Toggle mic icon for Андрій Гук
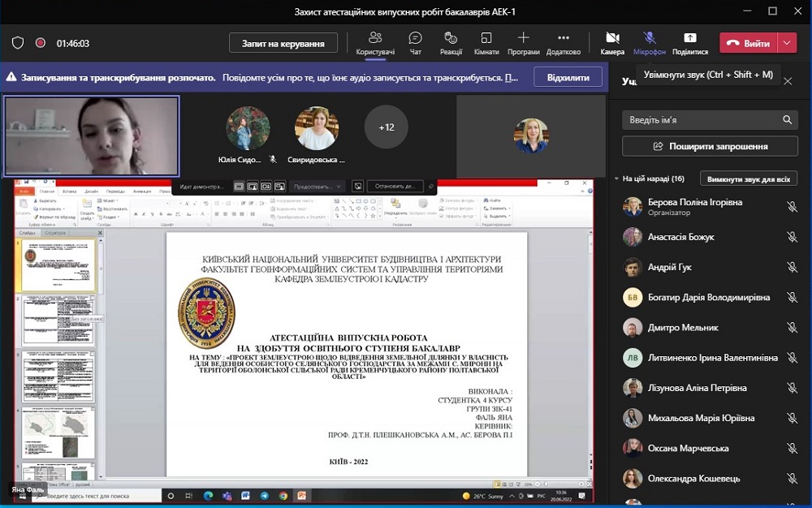This screenshot has height=508, width=812. tap(792, 267)
